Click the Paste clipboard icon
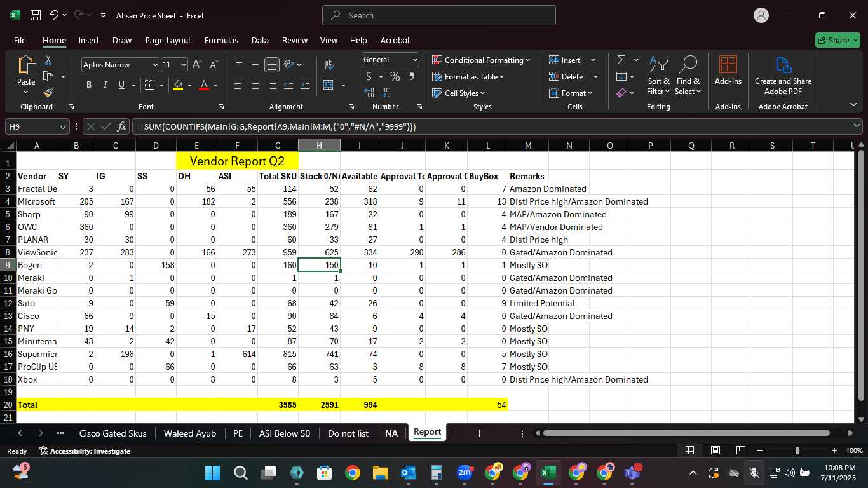This screenshot has width=868, height=488. [x=26, y=65]
